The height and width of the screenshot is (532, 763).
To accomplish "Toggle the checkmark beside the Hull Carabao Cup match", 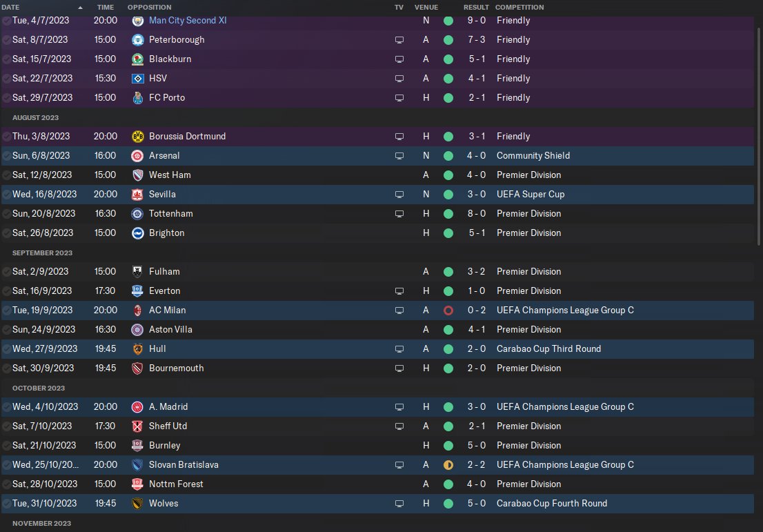I will (x=6, y=349).
